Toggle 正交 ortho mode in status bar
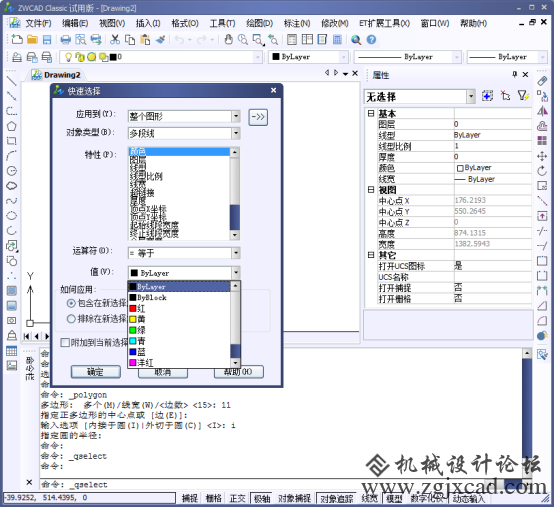 [x=237, y=498]
